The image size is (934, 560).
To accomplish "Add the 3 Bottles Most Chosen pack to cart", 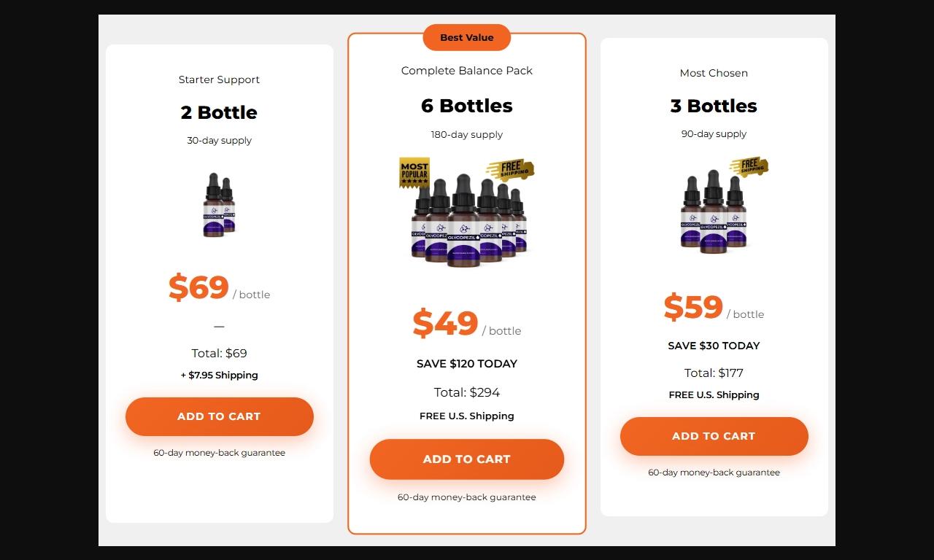I will click(714, 436).
